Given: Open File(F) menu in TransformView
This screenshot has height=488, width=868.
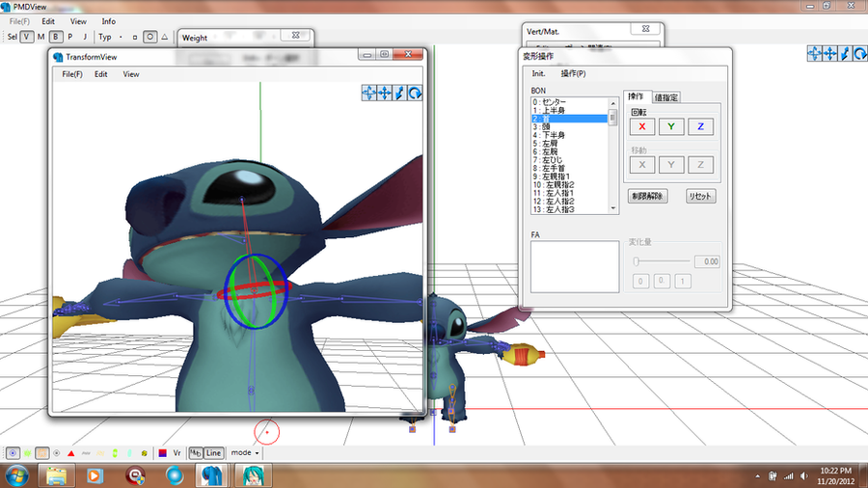Looking at the screenshot, I should pyautogui.click(x=72, y=74).
